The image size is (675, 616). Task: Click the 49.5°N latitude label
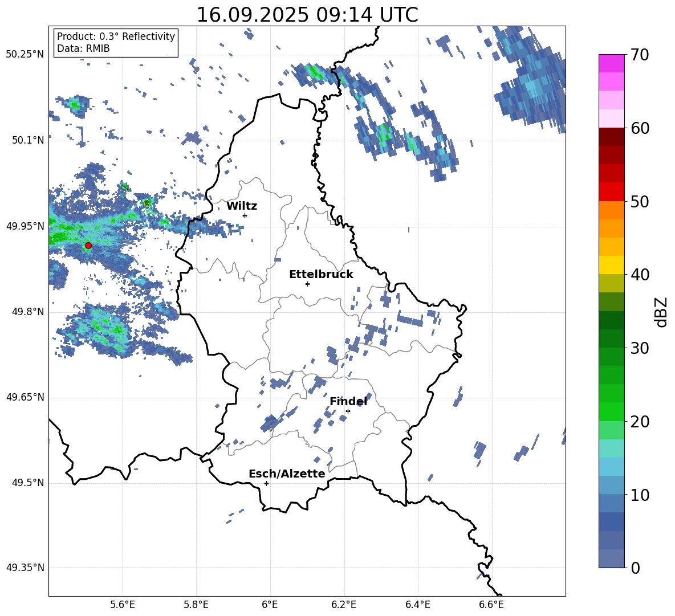28,483
